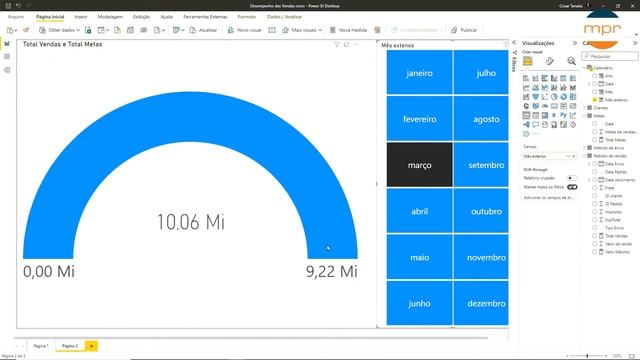Click Novo visual button

point(244,30)
